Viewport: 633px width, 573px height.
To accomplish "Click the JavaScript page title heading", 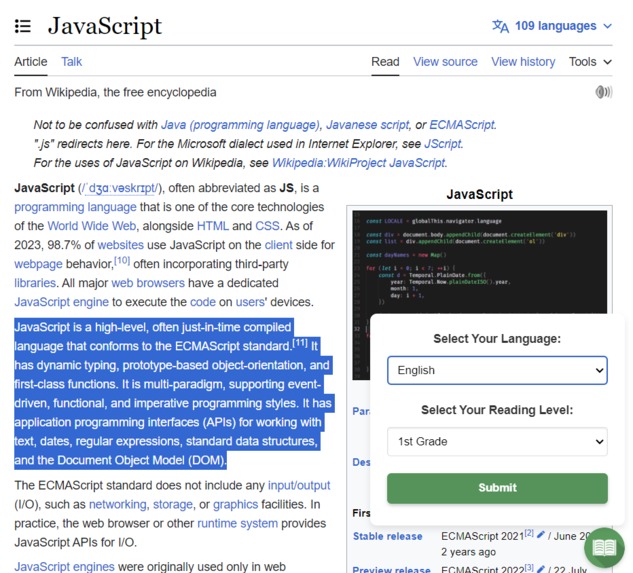I will pos(105,26).
